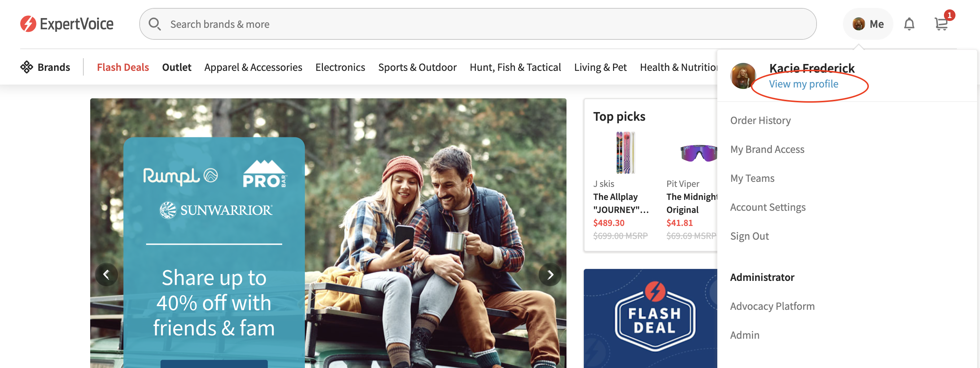
Task: Open the Pit Viper sunglasses thumbnail
Action: coord(699,153)
